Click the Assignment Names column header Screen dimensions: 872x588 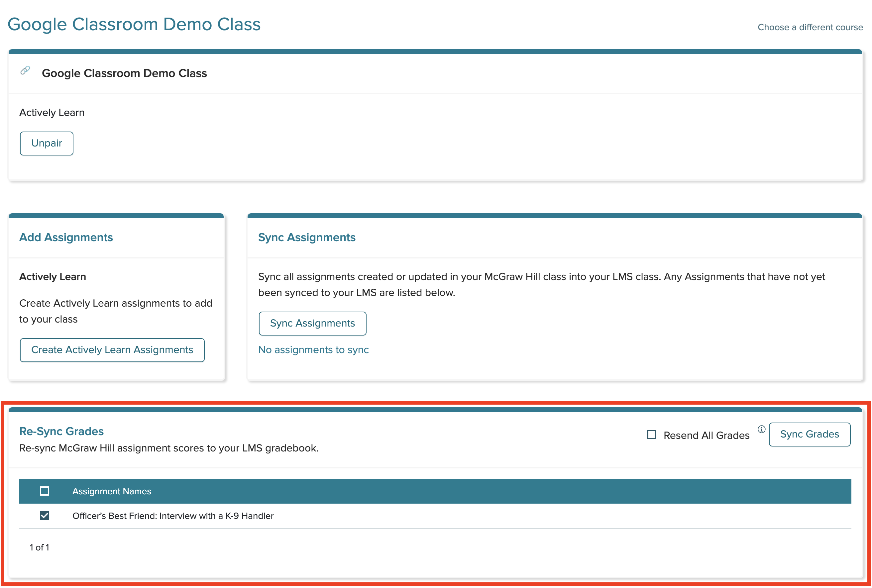[x=112, y=491]
